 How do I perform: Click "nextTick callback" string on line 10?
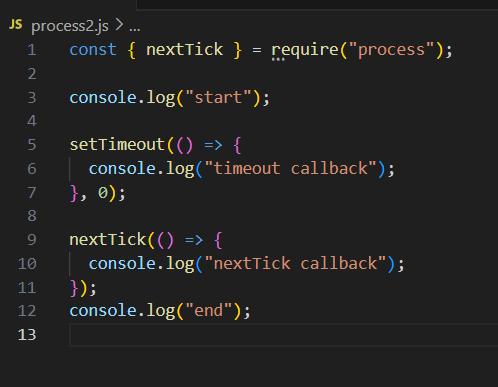pyautogui.click(x=295, y=263)
